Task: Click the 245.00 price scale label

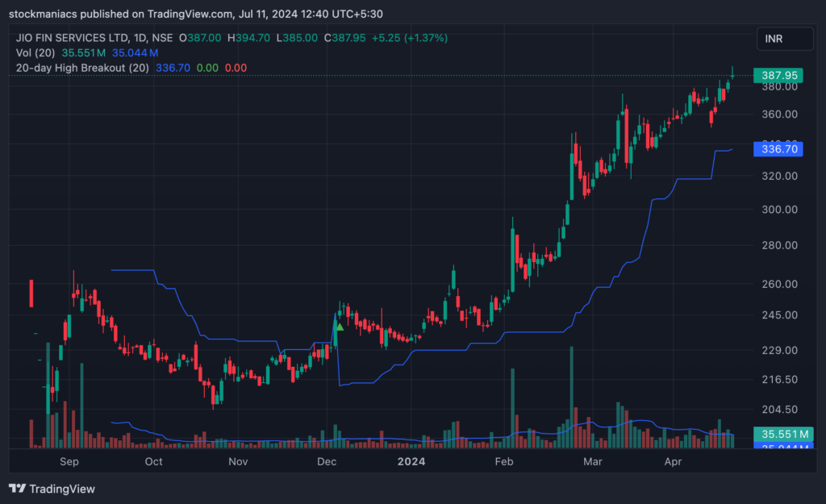Action: coord(780,315)
